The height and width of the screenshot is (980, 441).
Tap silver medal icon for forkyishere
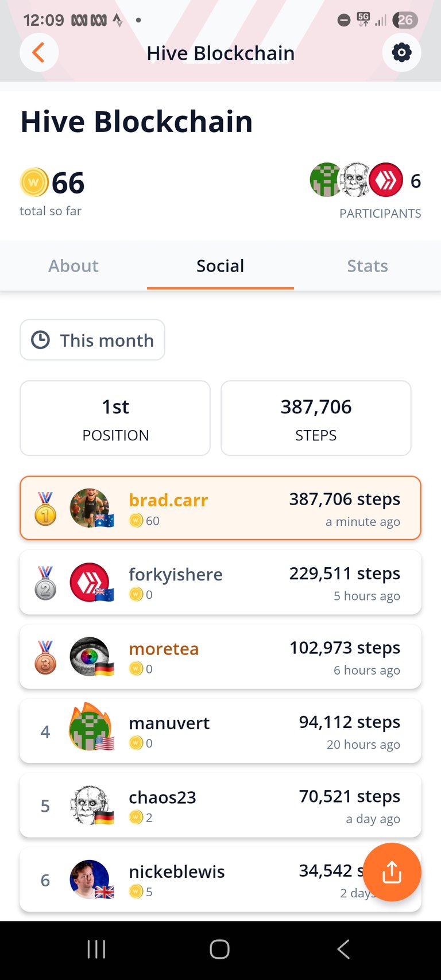click(x=45, y=583)
